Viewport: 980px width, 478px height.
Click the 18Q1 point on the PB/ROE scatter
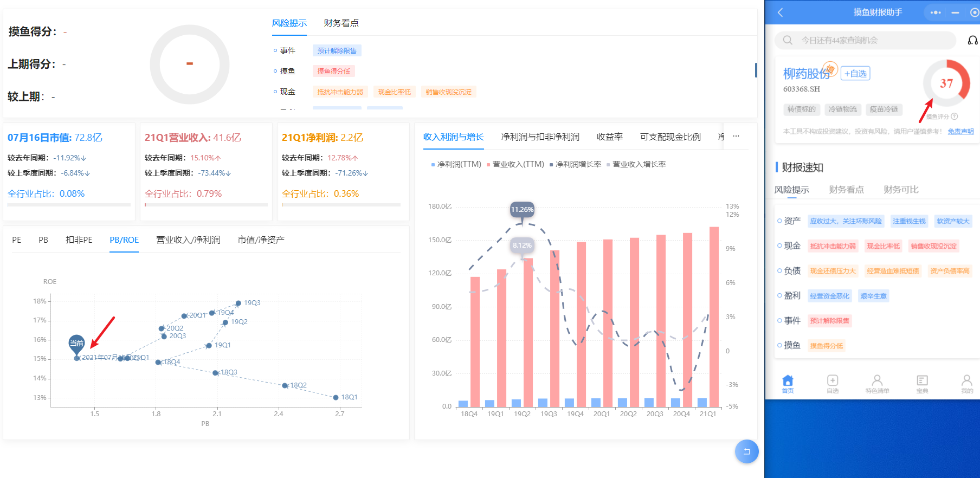(x=336, y=397)
